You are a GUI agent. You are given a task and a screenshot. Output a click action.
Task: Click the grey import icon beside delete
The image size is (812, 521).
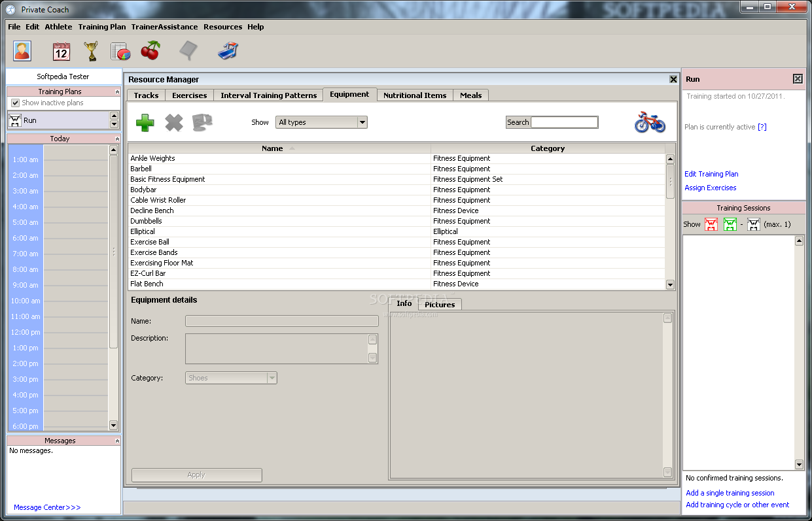[x=203, y=122]
